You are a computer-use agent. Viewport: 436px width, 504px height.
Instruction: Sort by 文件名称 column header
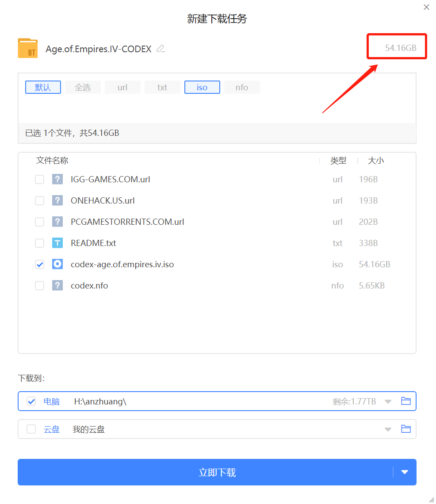pyautogui.click(x=52, y=160)
